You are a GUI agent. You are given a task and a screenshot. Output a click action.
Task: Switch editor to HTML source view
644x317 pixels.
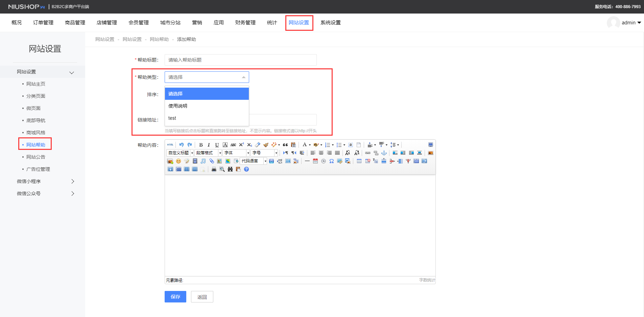pyautogui.click(x=170, y=145)
